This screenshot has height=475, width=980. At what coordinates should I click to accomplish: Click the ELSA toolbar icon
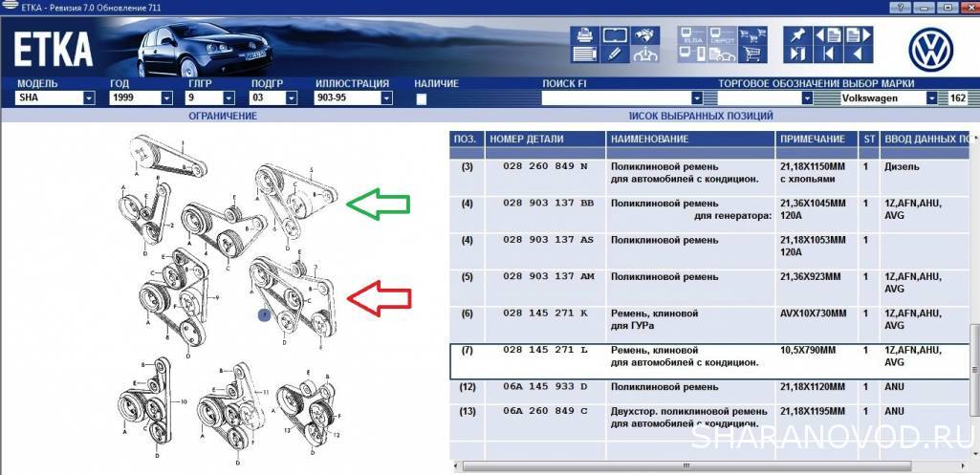click(x=692, y=35)
